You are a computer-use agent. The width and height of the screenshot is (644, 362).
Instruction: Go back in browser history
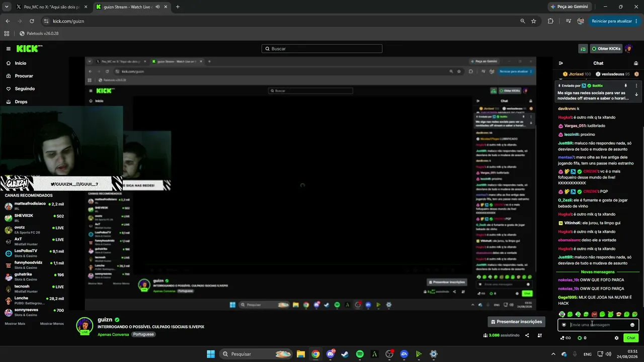pyautogui.click(x=8, y=21)
